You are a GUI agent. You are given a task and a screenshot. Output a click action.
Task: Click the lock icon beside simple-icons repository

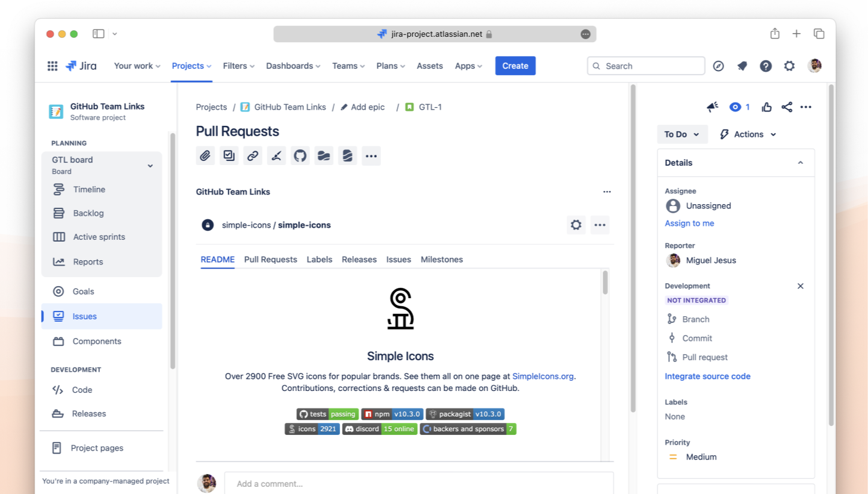[x=208, y=225]
